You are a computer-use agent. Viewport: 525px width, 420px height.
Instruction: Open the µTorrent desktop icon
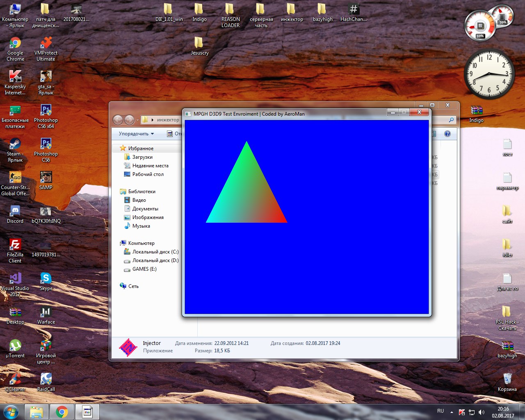tap(15, 346)
